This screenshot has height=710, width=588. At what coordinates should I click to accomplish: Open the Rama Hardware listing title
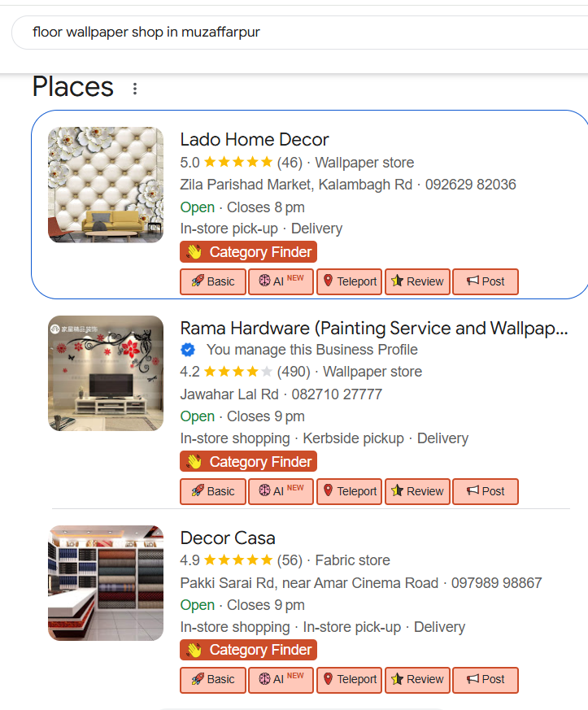tap(374, 329)
